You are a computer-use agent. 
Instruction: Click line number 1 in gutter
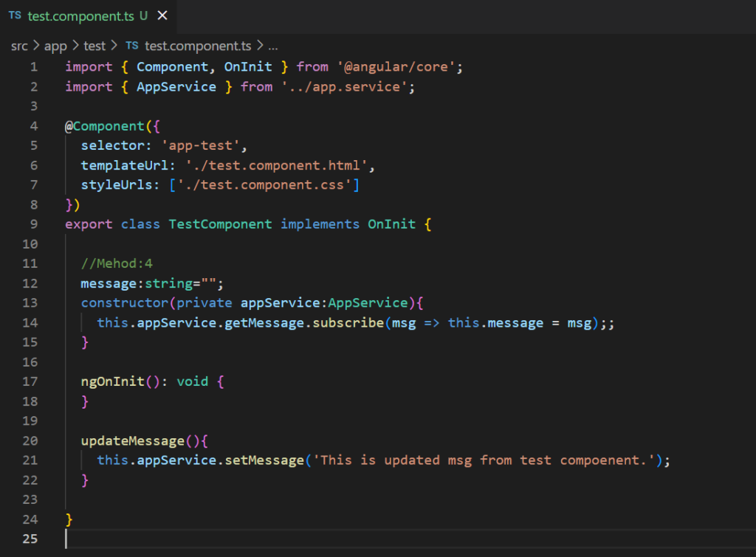click(34, 67)
